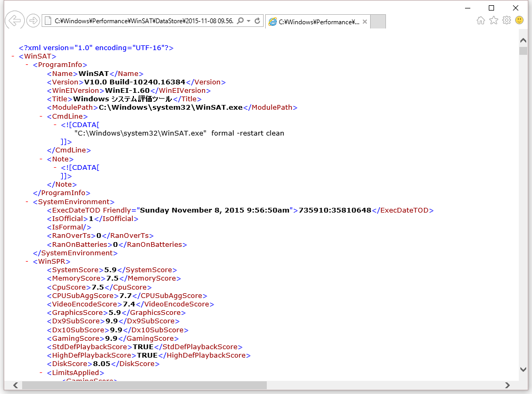Click inside the address bar path field

(x=144, y=21)
